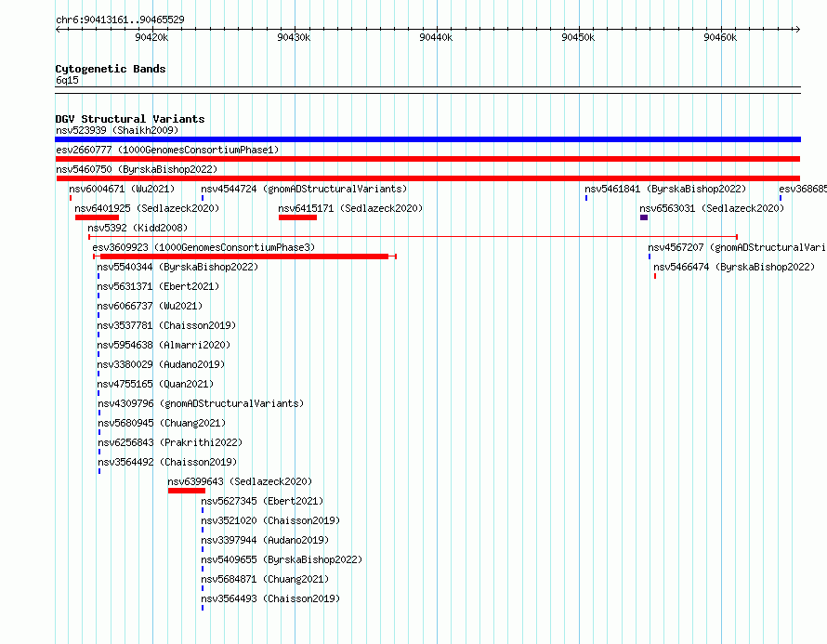
Task: Click nsv5684871 (Chuang2021) label
Action: tap(265, 579)
